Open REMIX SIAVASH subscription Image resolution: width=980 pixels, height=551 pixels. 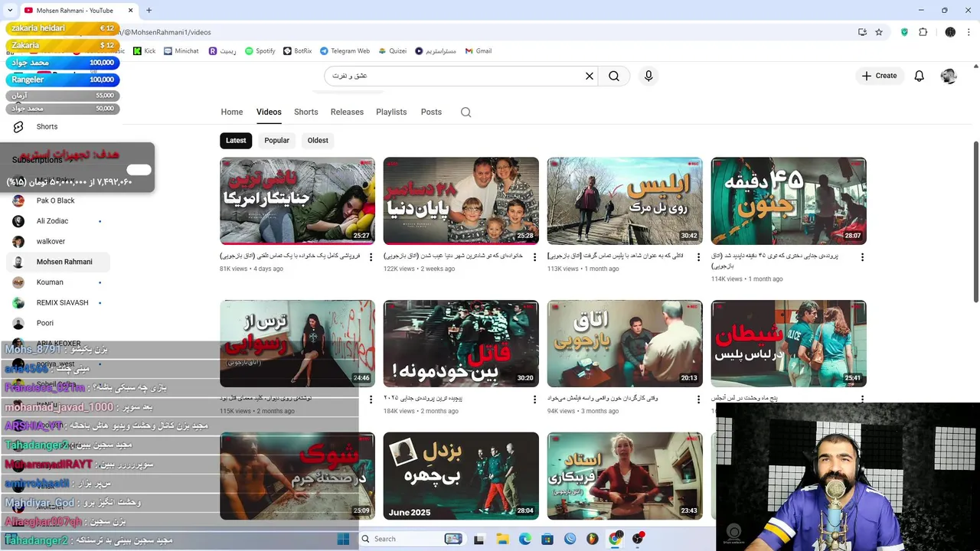pos(58,302)
